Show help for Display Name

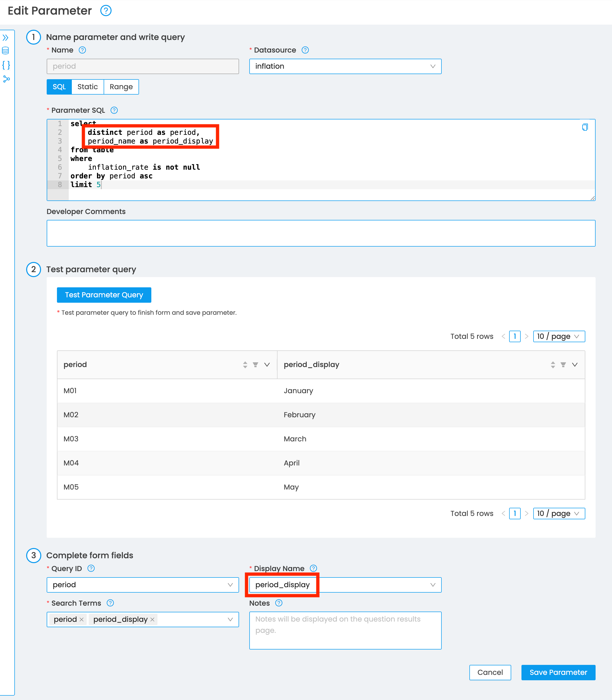click(313, 568)
